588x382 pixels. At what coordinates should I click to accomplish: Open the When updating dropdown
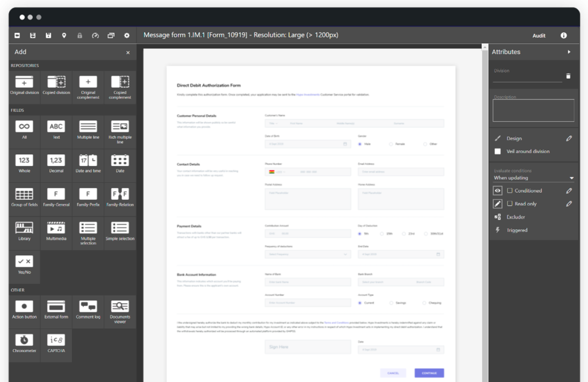(533, 178)
